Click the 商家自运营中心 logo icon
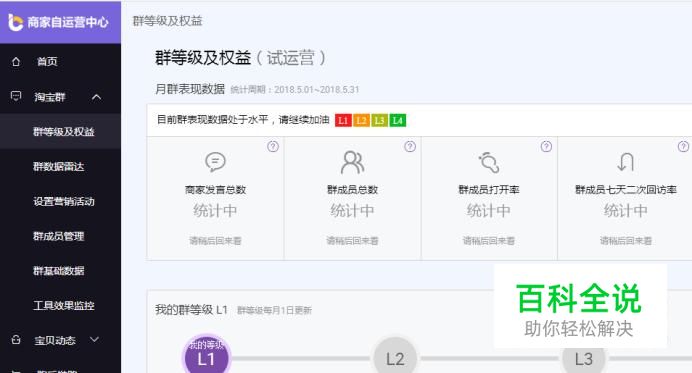Screen dimensions: 692x373 pos(15,22)
